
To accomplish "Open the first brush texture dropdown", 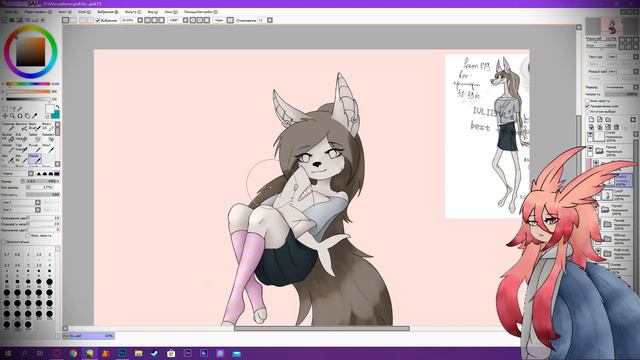I will click(x=38, y=202).
